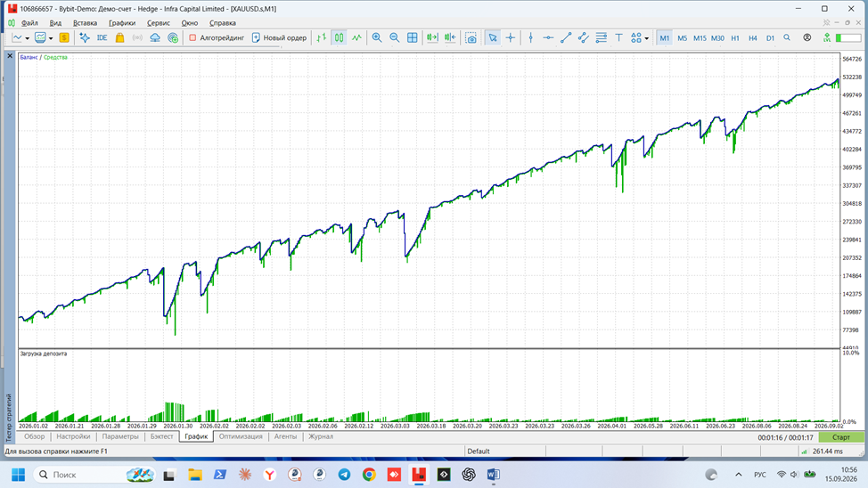Select the M5 timeframe
Image resolution: width=868 pixels, height=488 pixels.
pos(682,38)
